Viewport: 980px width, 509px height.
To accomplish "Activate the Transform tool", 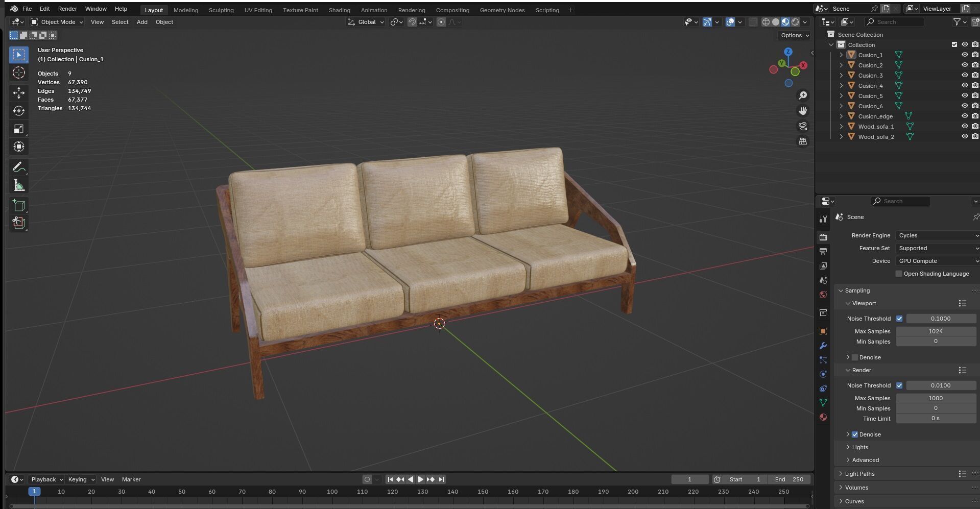I will 19,147.
